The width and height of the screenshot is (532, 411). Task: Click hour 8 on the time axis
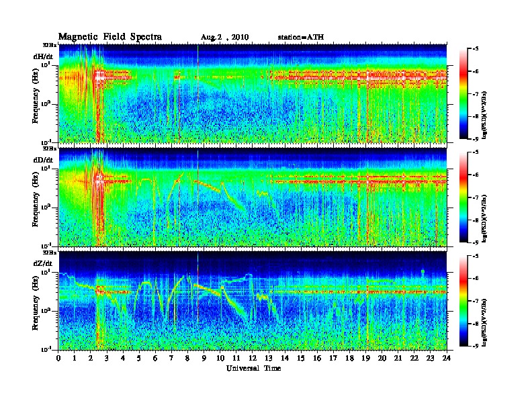pyautogui.click(x=187, y=358)
